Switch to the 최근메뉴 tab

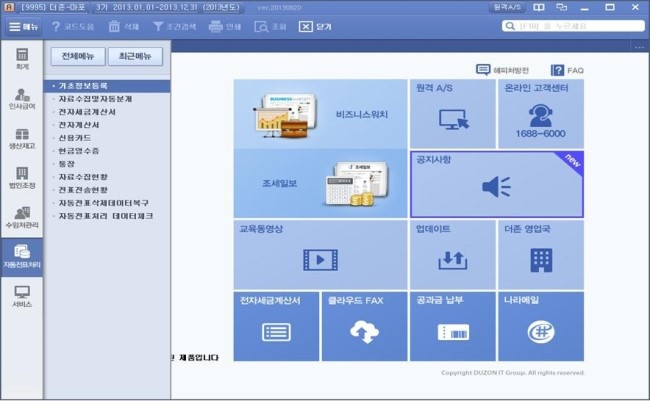135,56
